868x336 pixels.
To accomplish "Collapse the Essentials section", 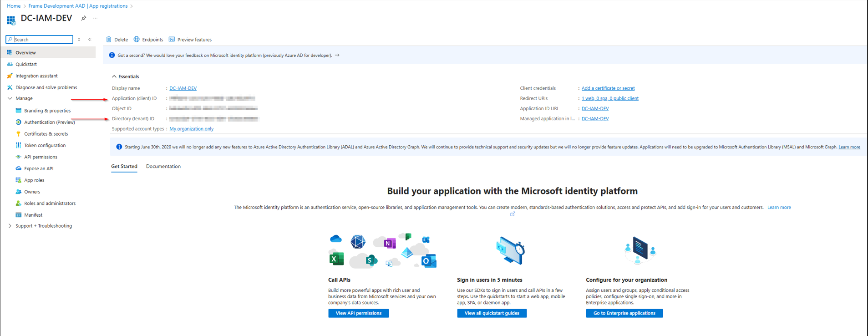I will pyautogui.click(x=114, y=76).
